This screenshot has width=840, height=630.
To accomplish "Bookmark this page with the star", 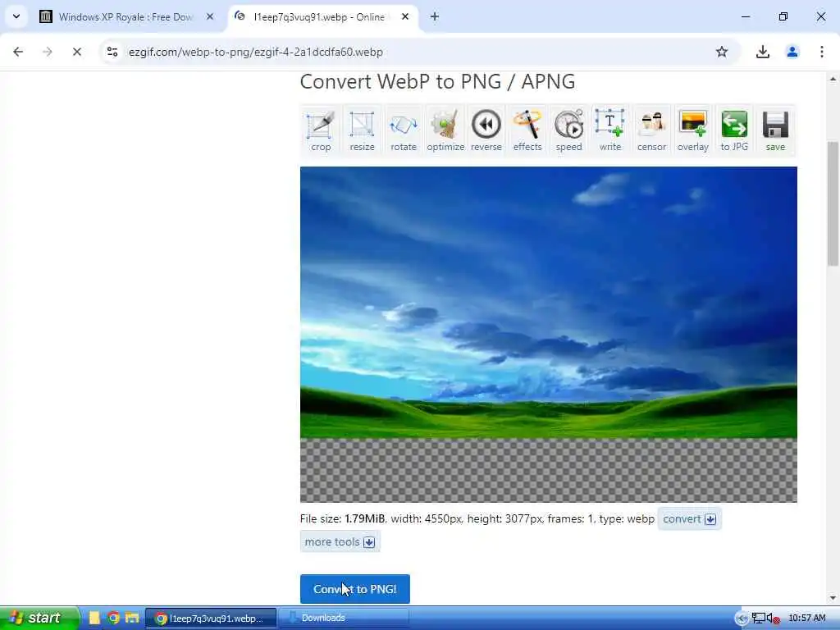I will click(722, 52).
